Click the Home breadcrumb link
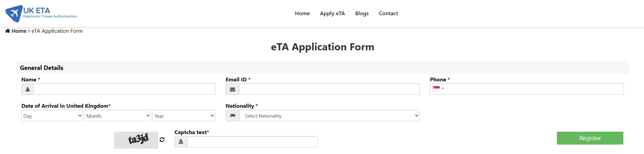The image size is (644, 154). pyautogui.click(x=19, y=31)
